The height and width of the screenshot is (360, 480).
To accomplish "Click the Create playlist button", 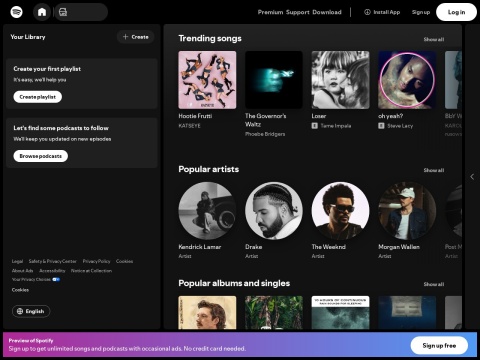I will point(38,97).
